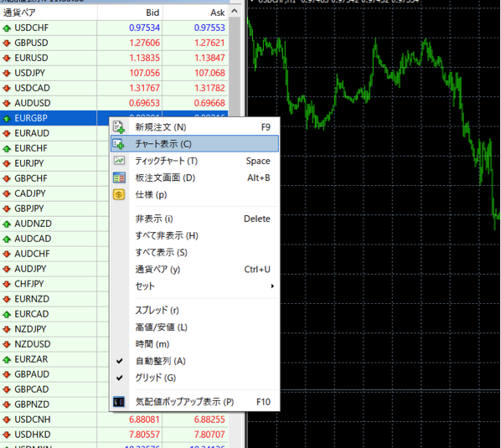Select the NZDUSD row
The image size is (501, 448).
(x=54, y=344)
